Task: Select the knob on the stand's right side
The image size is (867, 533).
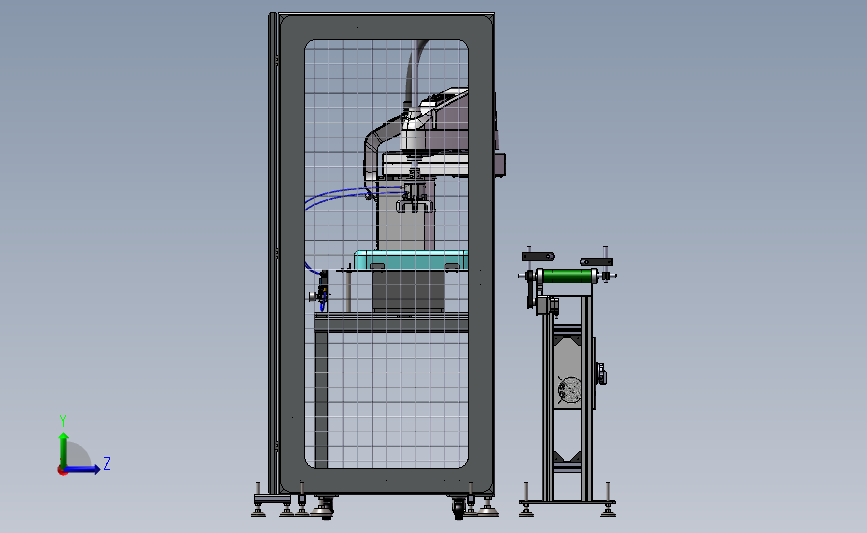Action: (x=601, y=374)
